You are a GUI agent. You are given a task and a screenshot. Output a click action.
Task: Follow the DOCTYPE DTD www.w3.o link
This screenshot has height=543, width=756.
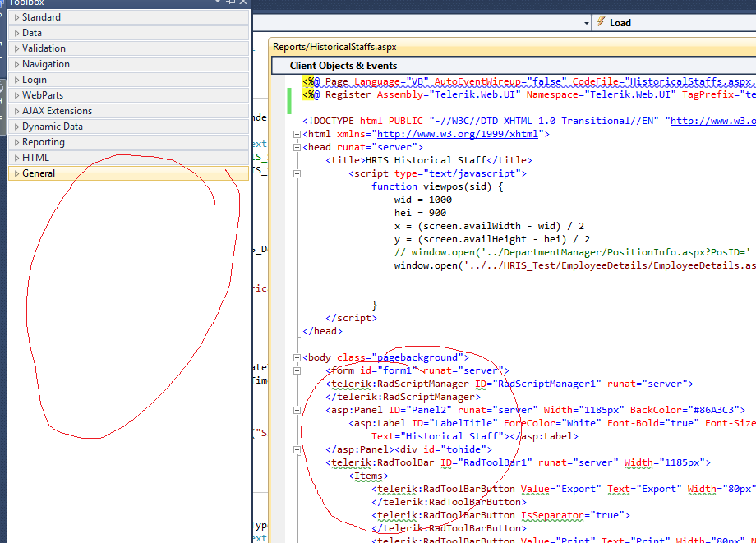pyautogui.click(x=713, y=121)
